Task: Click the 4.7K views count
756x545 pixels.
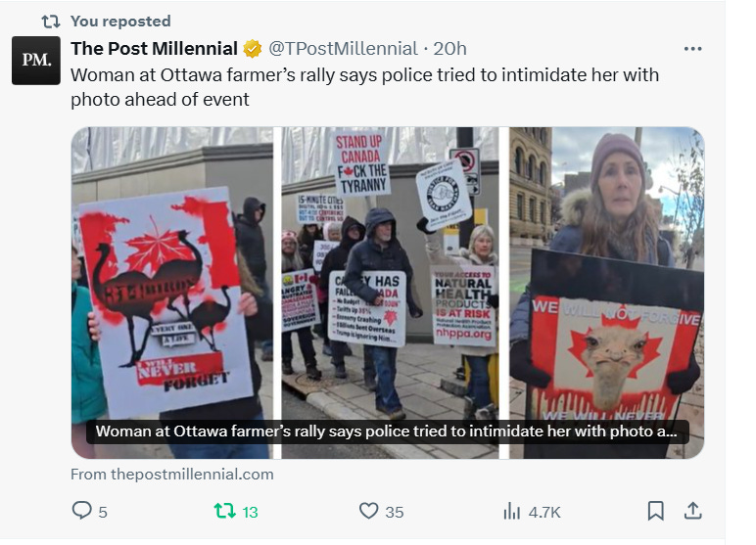Action: click(x=544, y=512)
